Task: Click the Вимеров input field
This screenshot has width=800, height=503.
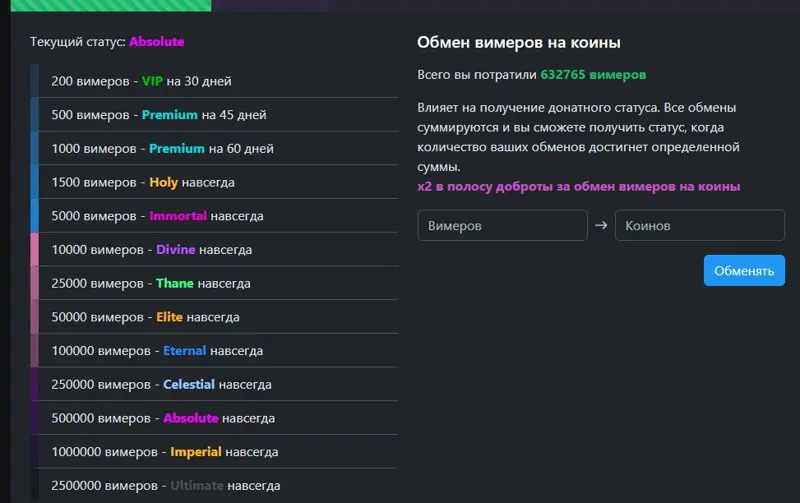Action: tap(502, 225)
